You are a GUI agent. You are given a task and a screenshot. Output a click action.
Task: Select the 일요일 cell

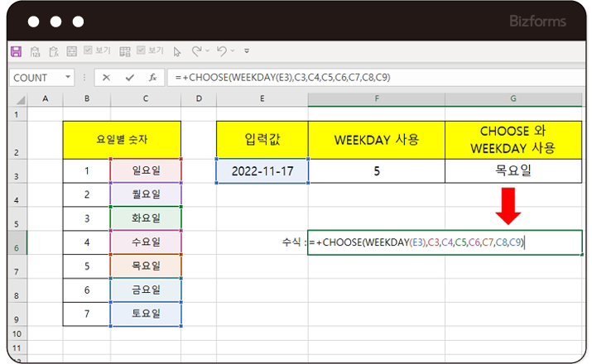coord(146,171)
